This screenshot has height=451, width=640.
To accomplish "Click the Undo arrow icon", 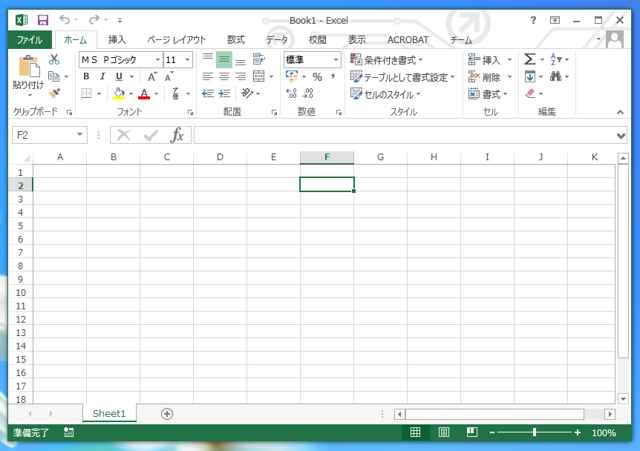I will point(64,20).
